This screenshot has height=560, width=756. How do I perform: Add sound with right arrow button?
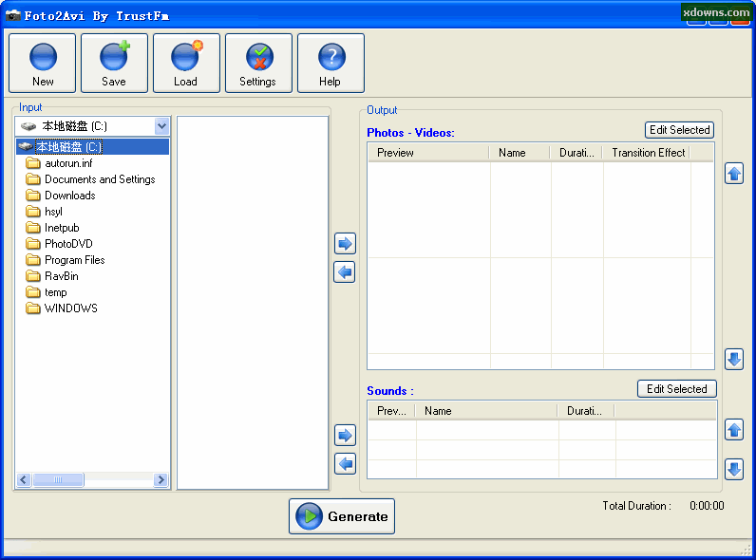pyautogui.click(x=345, y=436)
